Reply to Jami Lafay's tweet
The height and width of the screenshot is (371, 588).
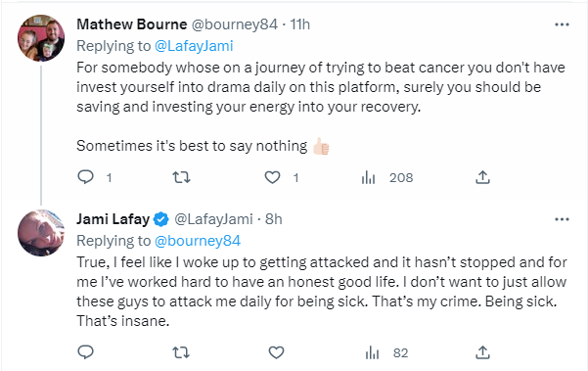pyautogui.click(x=85, y=352)
